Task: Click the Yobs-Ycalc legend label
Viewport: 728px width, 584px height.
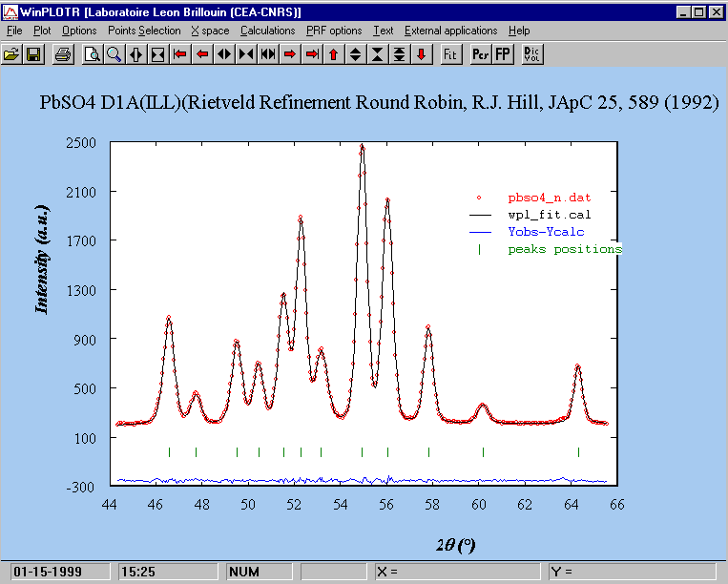Action: tap(546, 232)
